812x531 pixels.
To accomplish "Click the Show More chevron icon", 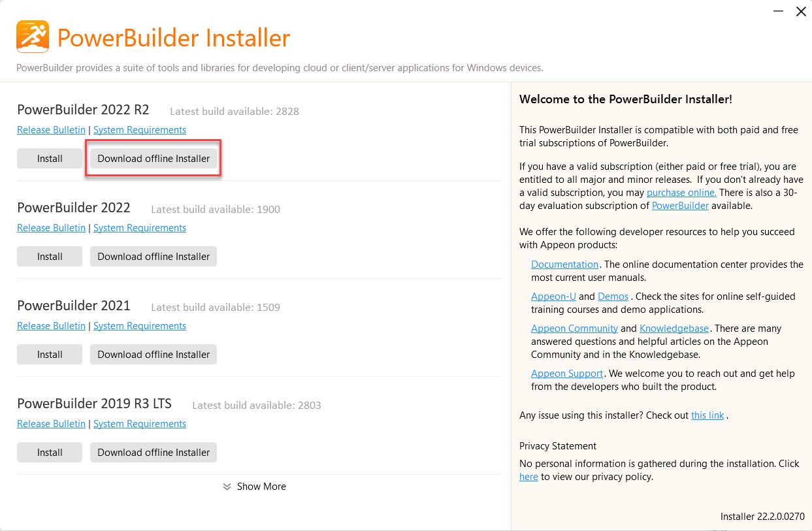I will point(227,487).
